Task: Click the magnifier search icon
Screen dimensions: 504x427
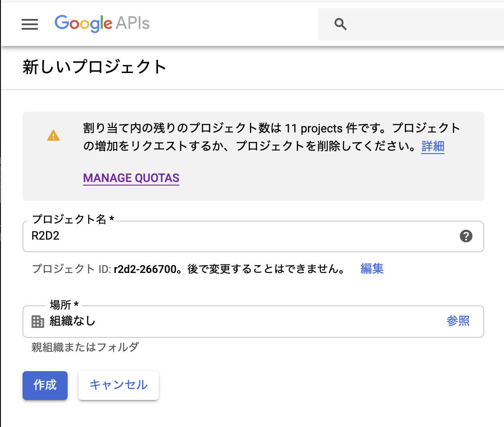Action: [x=340, y=24]
